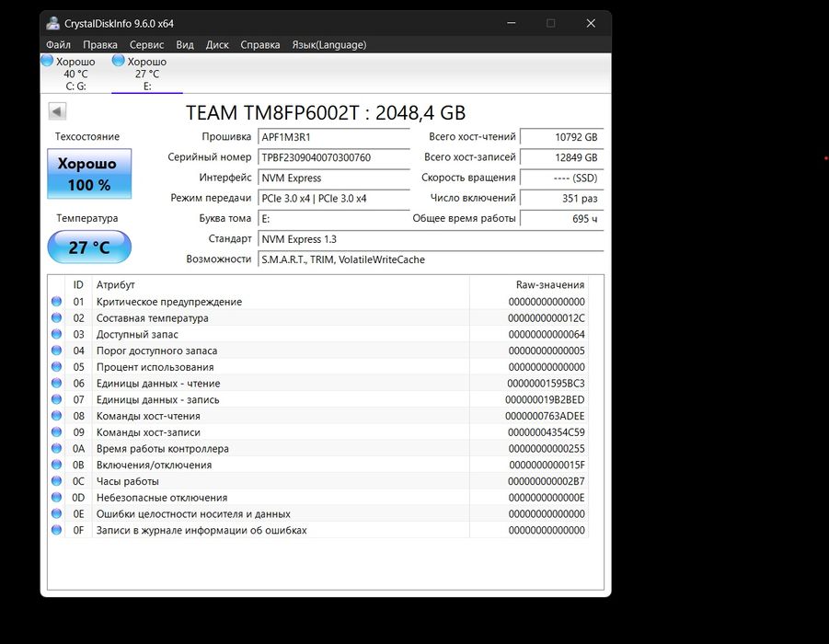Screen dimensions: 829x644
Task: Click status icon for attribute 05 Процент использования
Action: point(56,367)
